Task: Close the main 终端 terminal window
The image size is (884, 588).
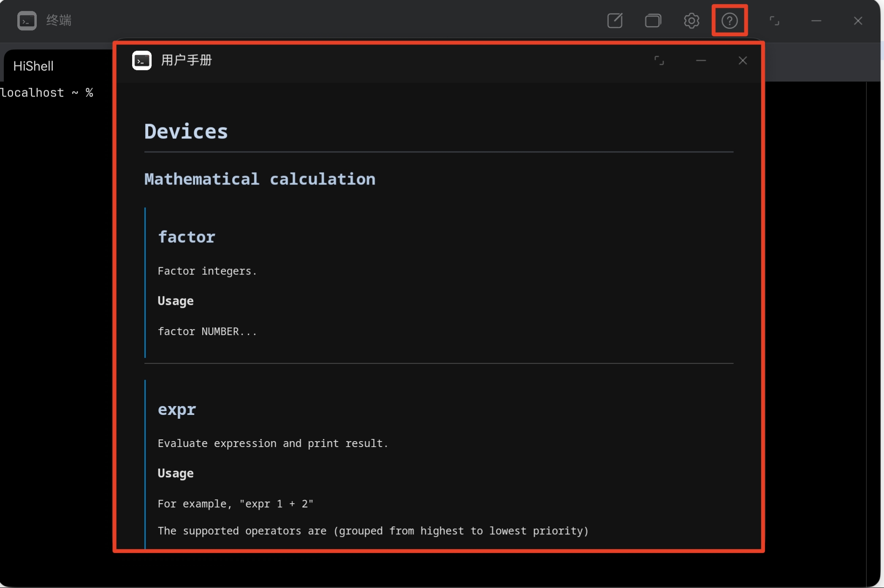Action: coord(858,20)
